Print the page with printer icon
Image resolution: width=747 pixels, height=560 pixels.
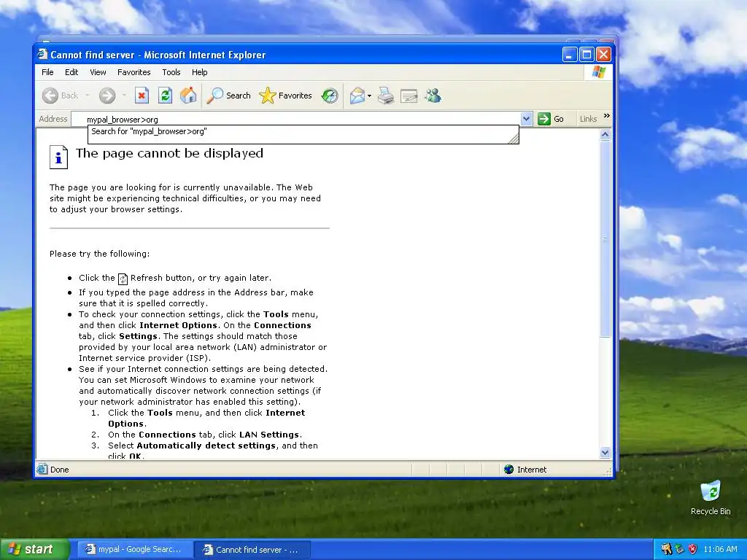tap(385, 96)
